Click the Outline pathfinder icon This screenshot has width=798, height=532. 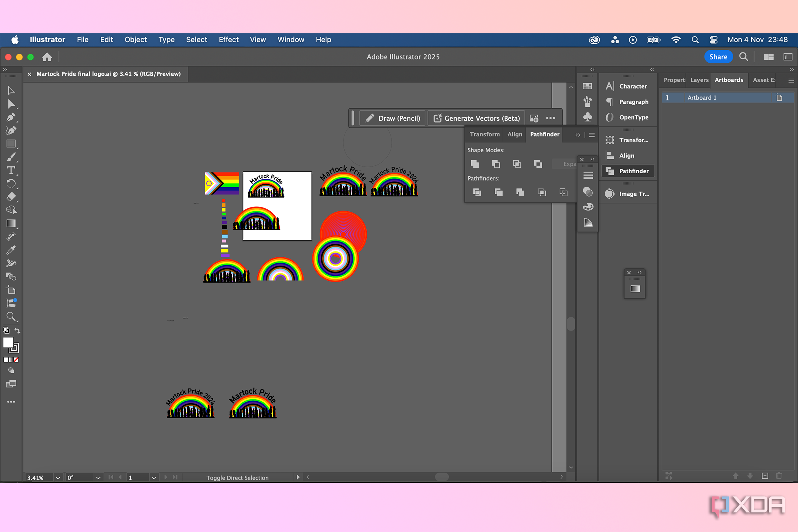tap(563, 192)
